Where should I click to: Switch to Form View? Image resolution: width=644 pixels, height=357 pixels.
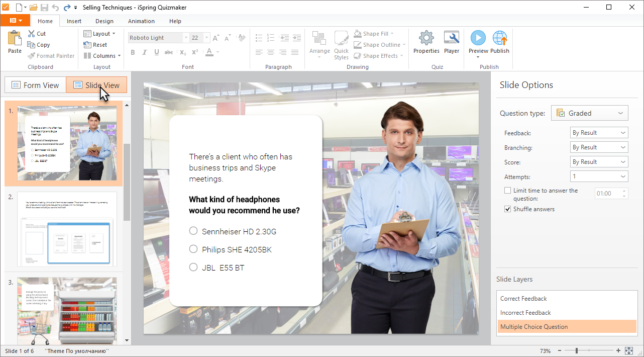[35, 85]
